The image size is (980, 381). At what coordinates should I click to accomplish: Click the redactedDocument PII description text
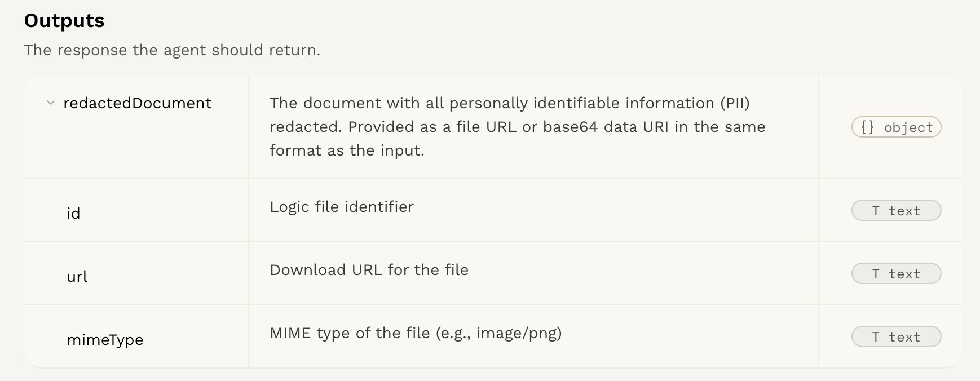517,127
